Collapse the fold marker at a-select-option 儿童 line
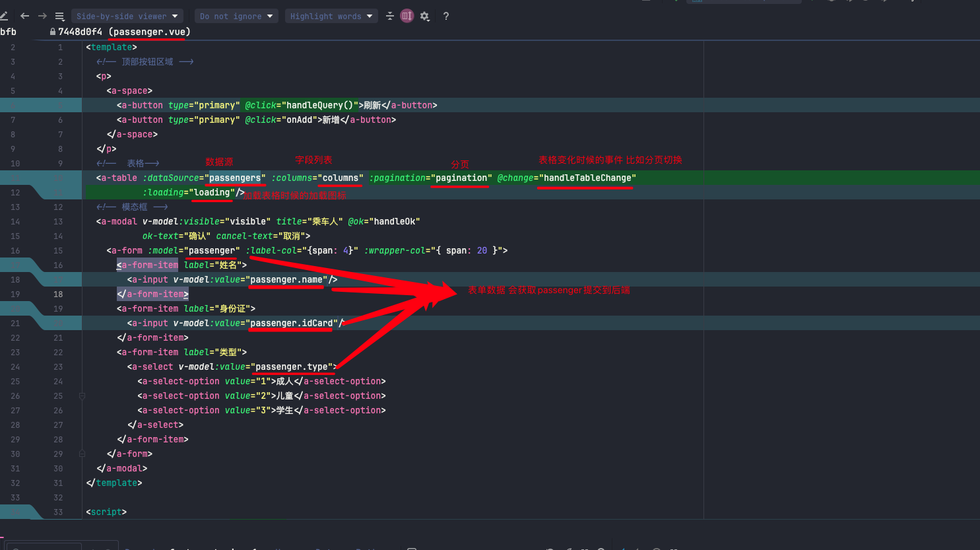 82,396
